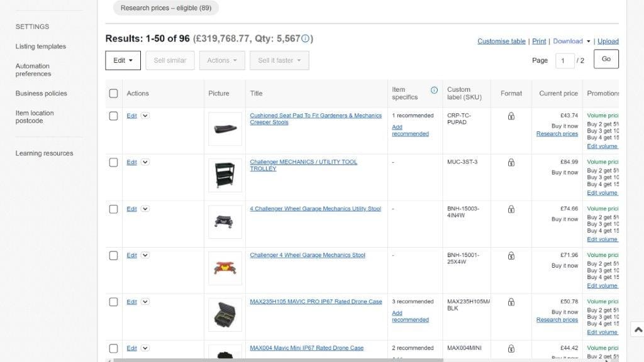Image resolution: width=644 pixels, height=362 pixels.
Task: Click the Format column header
Action: point(511,94)
